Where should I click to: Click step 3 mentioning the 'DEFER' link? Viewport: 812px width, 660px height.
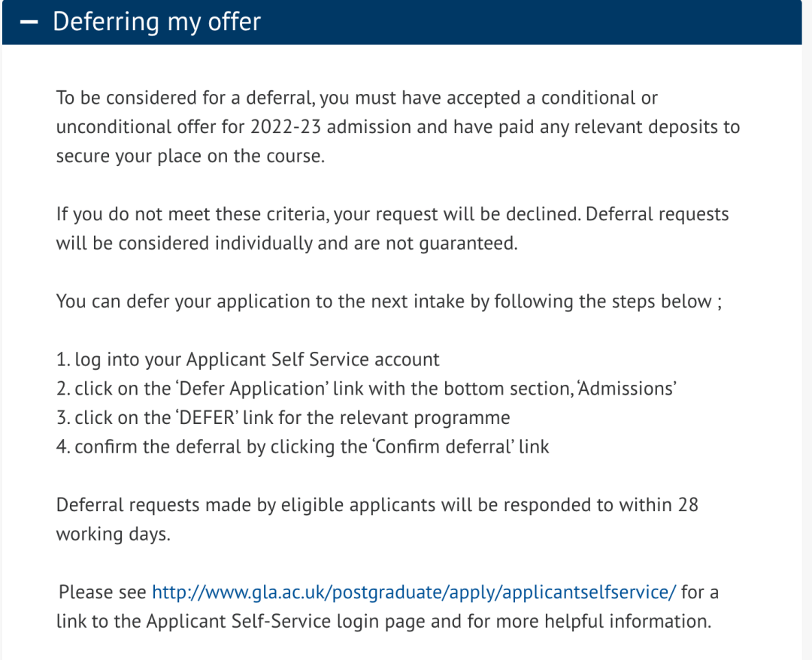283,418
